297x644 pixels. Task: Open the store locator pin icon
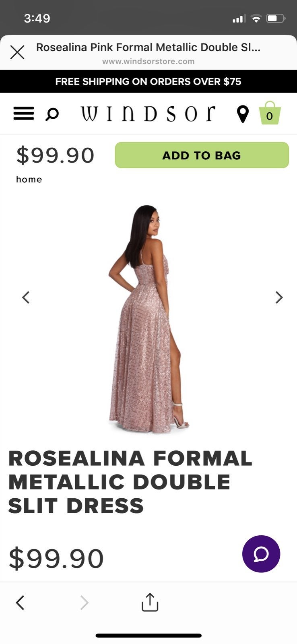click(x=243, y=114)
